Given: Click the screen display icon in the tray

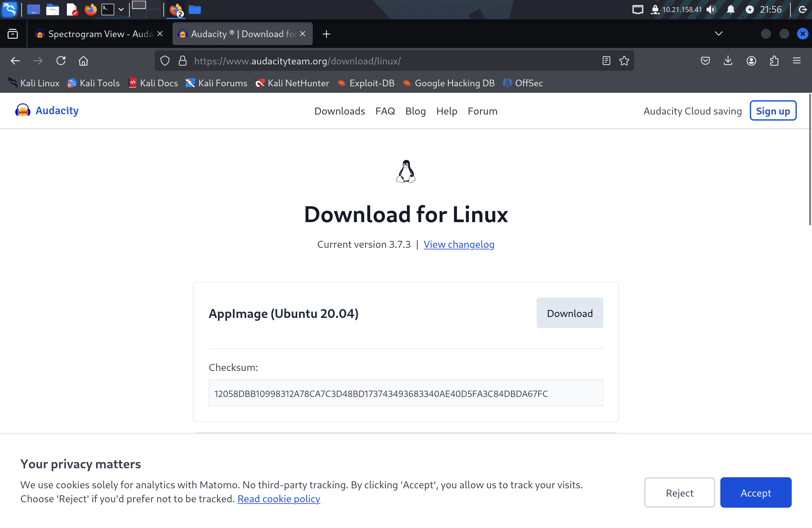Looking at the screenshot, I should click(x=637, y=10).
